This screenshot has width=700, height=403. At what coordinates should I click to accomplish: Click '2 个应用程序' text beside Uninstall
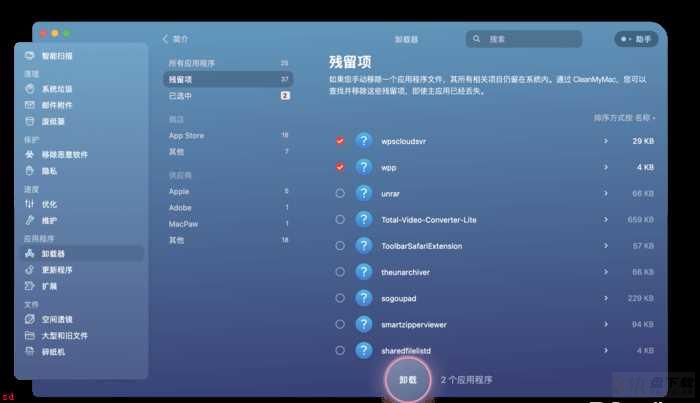click(467, 380)
